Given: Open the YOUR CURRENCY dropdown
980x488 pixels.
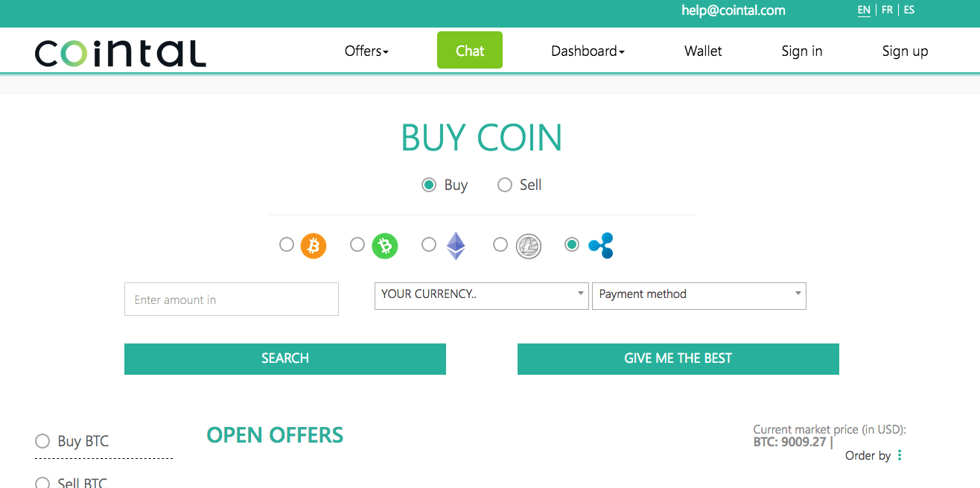Looking at the screenshot, I should [x=481, y=295].
